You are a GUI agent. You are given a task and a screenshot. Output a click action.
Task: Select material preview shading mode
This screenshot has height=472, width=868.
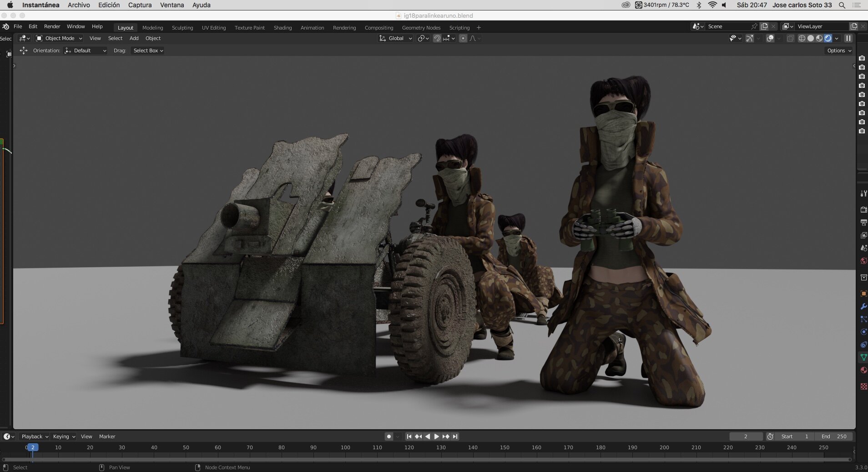coord(819,38)
